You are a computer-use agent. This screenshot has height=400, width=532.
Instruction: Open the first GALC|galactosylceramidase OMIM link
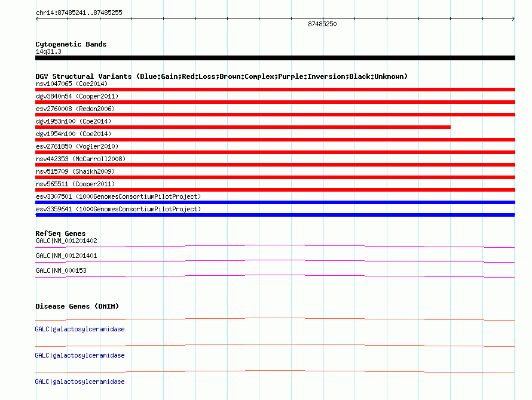click(x=80, y=329)
